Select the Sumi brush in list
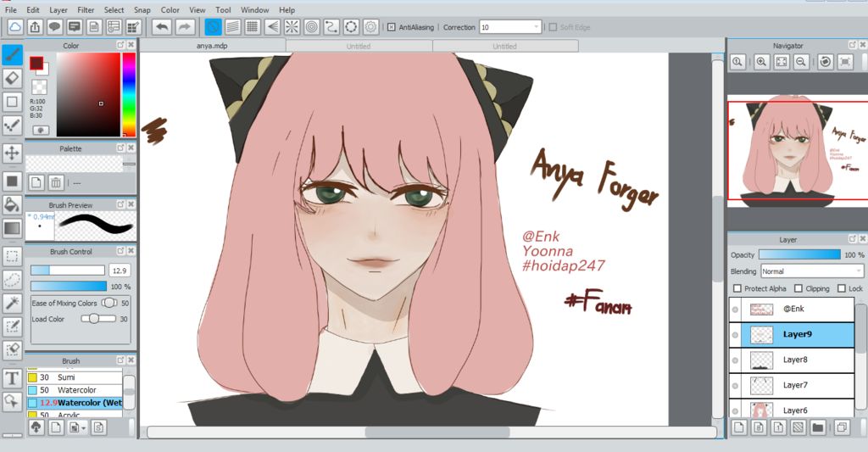This screenshot has height=452, width=868. [x=75, y=377]
